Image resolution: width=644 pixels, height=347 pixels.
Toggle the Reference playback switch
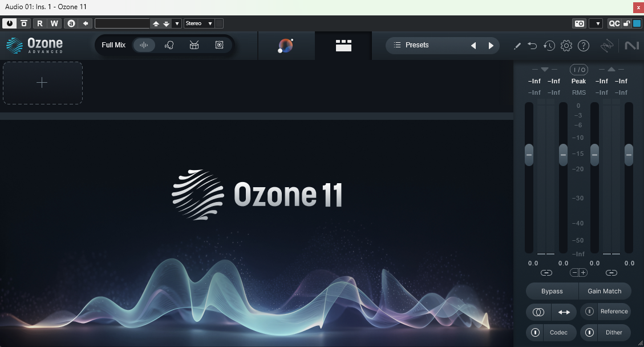click(588, 312)
